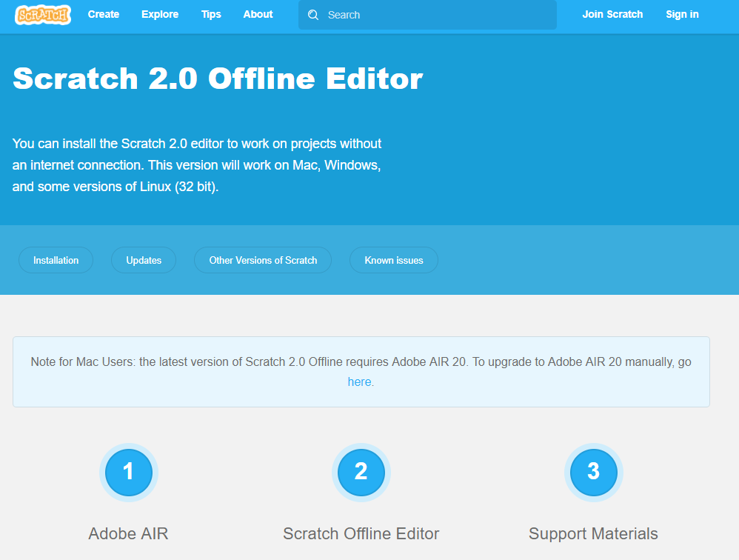Follow the 'here' Adobe AIR link
This screenshot has width=739, height=560.
pos(359,381)
